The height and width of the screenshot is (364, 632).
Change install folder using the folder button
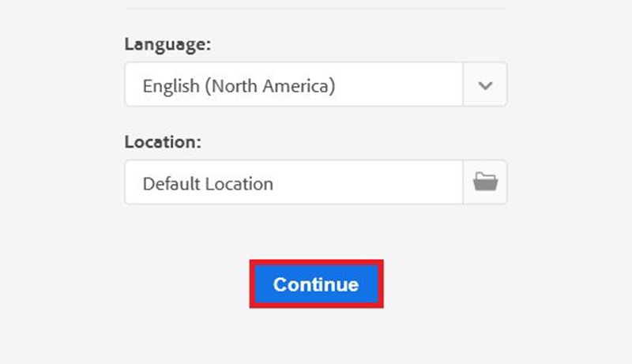[485, 182]
